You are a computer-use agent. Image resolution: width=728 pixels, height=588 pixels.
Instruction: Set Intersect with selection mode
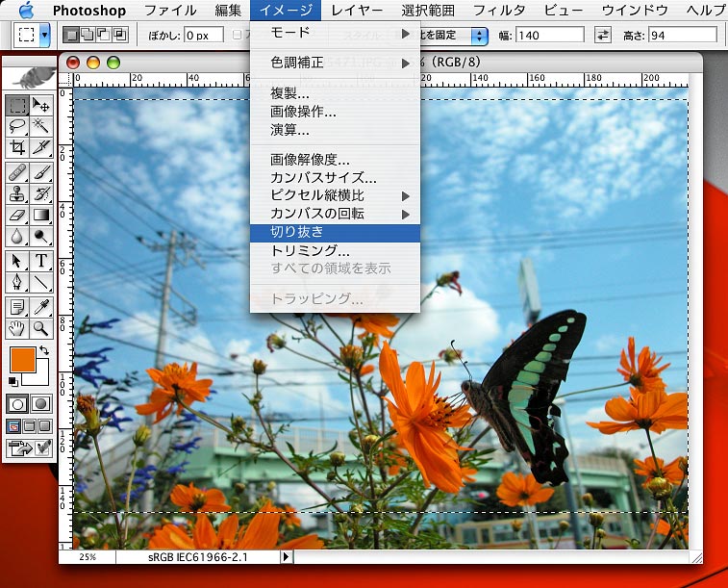[x=120, y=35]
